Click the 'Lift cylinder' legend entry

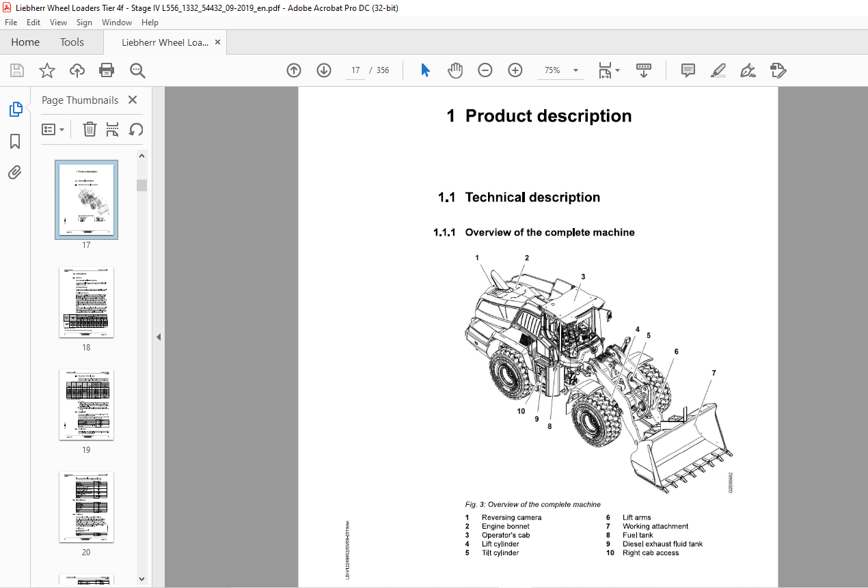point(500,544)
